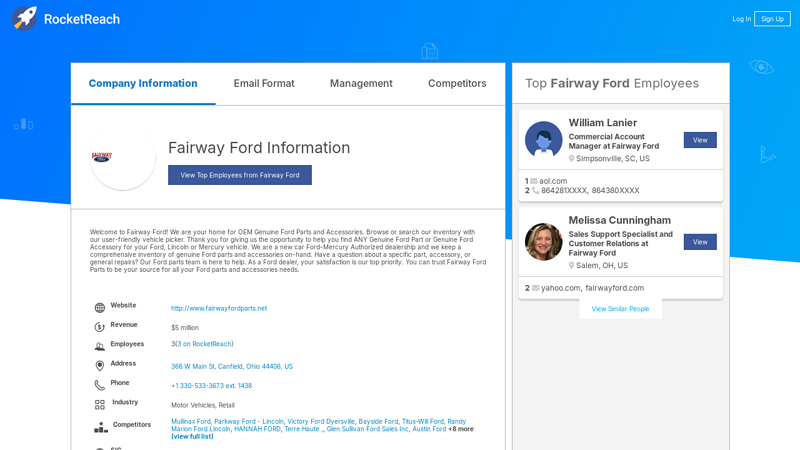Click the Melissa Cunningham name heading
This screenshot has height=450, width=800.
(619, 220)
